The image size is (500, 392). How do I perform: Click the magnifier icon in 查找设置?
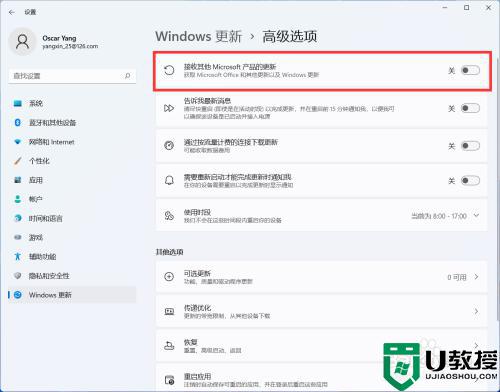(128, 76)
